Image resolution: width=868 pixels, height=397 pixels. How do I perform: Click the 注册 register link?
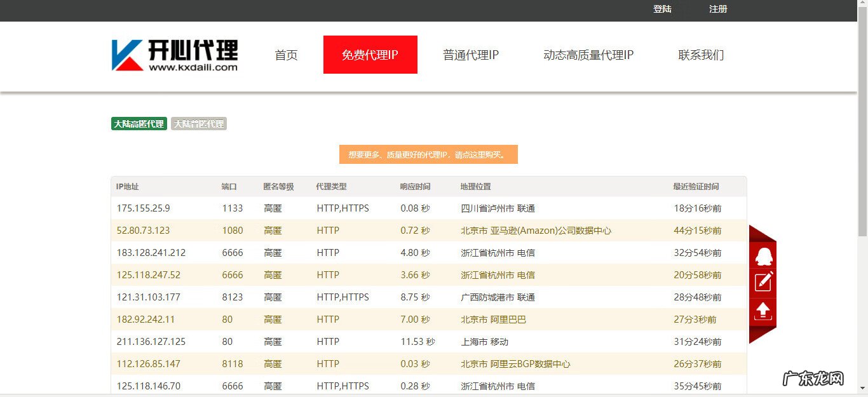[718, 10]
